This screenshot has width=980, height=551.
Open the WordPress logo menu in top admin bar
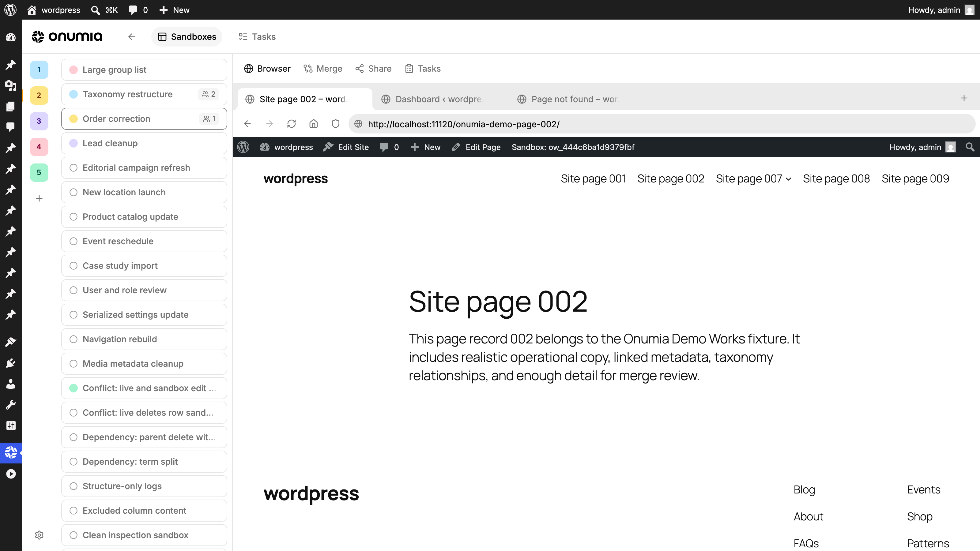(x=10, y=10)
